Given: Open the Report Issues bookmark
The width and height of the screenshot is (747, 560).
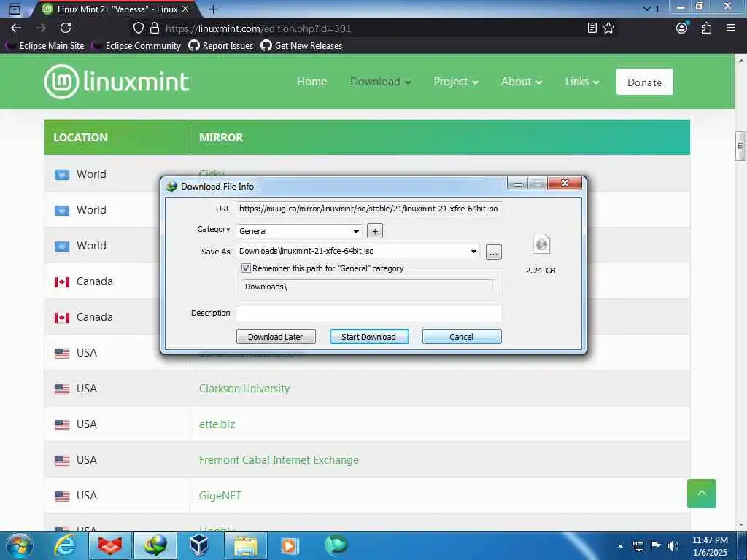Looking at the screenshot, I should (x=221, y=46).
